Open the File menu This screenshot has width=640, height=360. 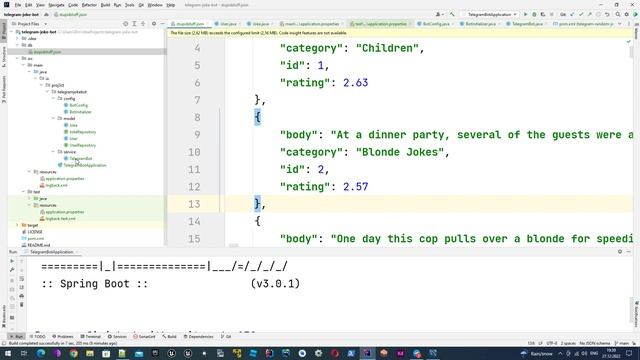point(18,5)
